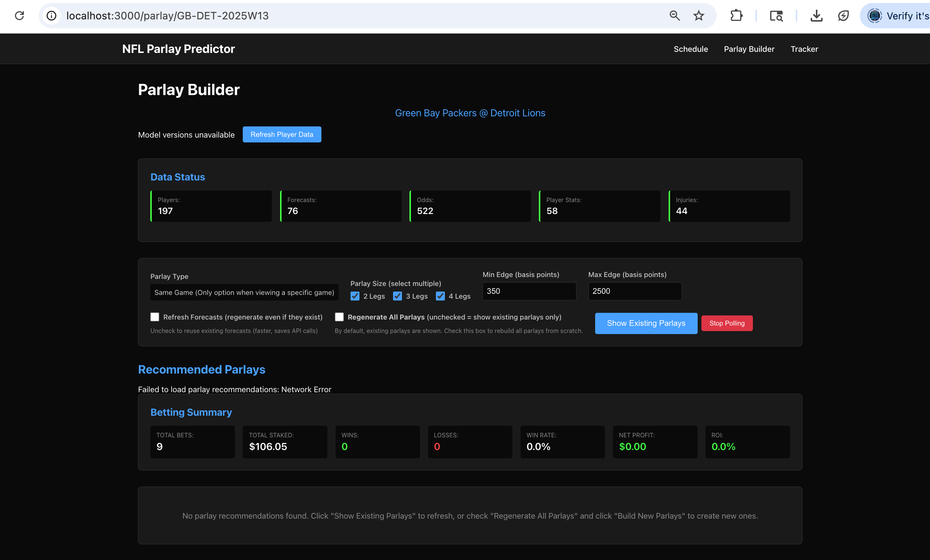Image resolution: width=930 pixels, height=560 pixels.
Task: Check Regenerate All Parlays box
Action: point(339,317)
